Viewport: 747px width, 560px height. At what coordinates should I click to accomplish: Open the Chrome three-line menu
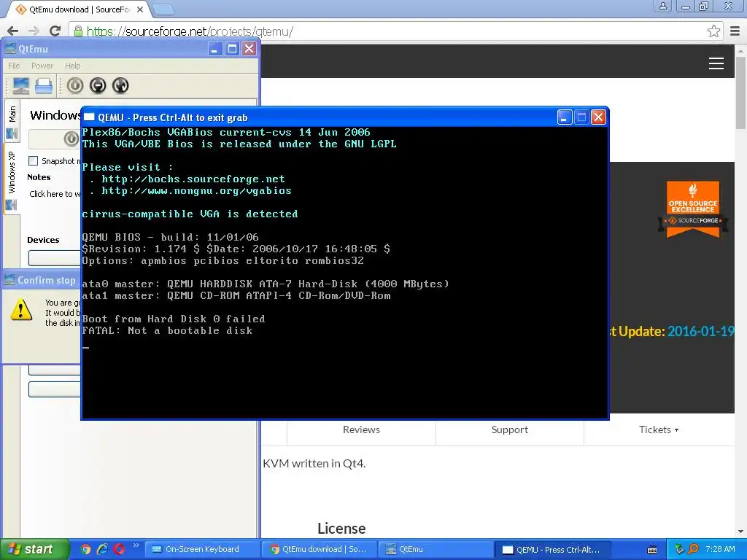pos(735,31)
